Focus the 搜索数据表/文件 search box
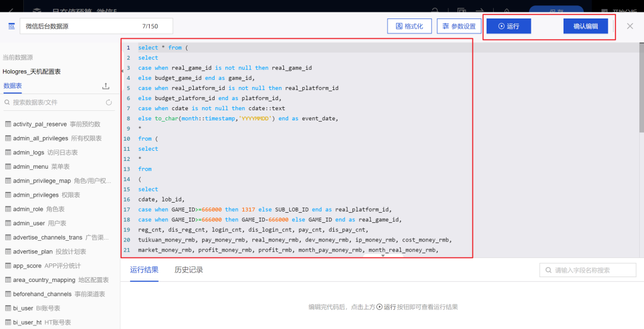Image resolution: width=644 pixels, height=329 pixels. coord(58,103)
